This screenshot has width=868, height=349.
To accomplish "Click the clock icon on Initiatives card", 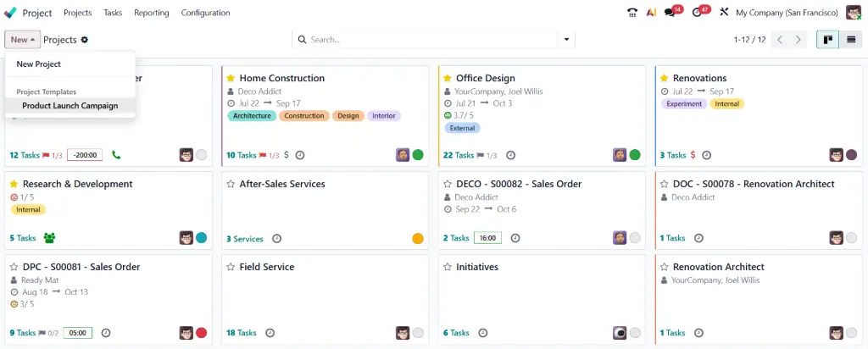I will [x=482, y=333].
